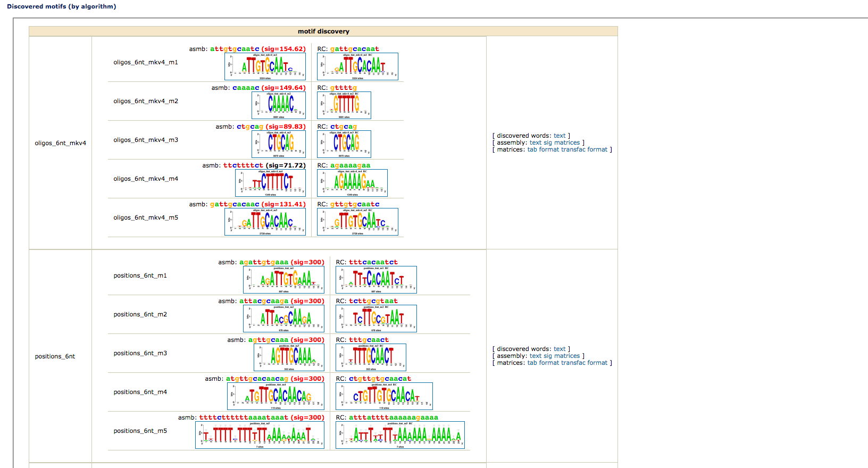
Task: Open tab format matrices for positions_6nt
Action: click(x=543, y=363)
